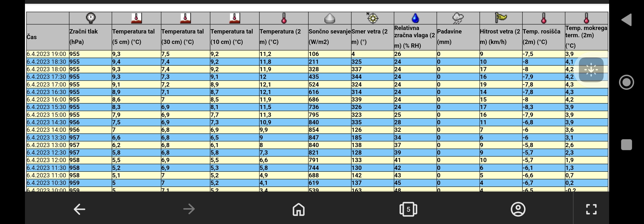Click the solar radiation dome icon
The height and width of the screenshot is (224, 644).
[x=330, y=18]
